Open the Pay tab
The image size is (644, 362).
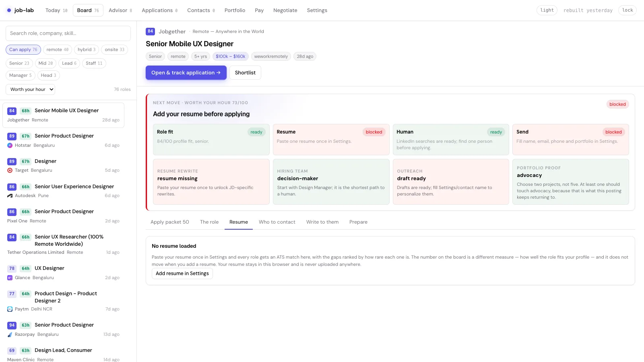259,10
